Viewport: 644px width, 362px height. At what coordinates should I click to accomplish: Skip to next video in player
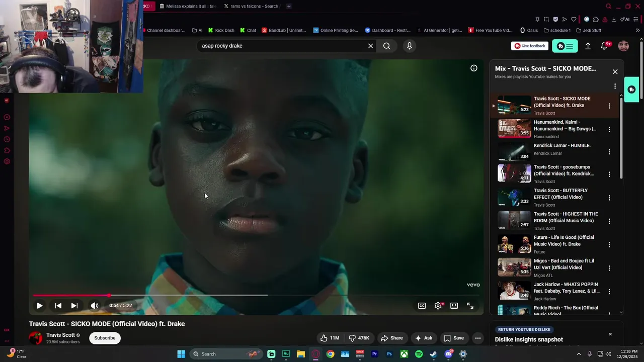pos(74,306)
